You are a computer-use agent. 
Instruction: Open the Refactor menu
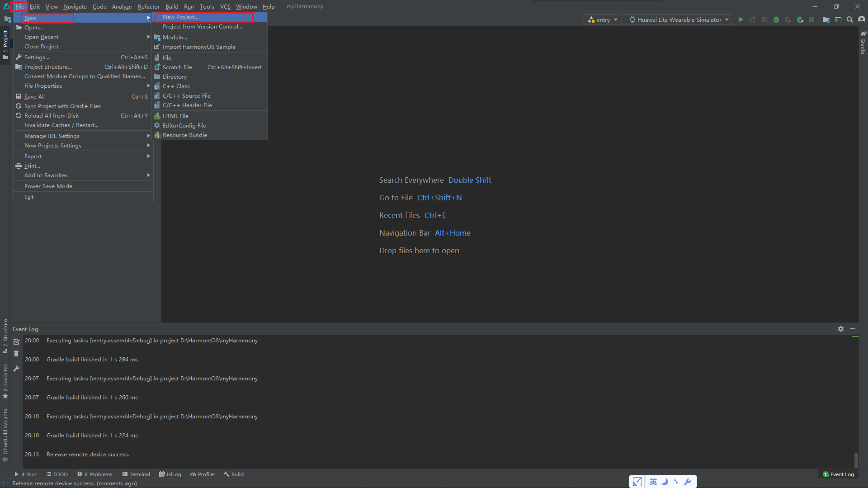[x=149, y=6]
